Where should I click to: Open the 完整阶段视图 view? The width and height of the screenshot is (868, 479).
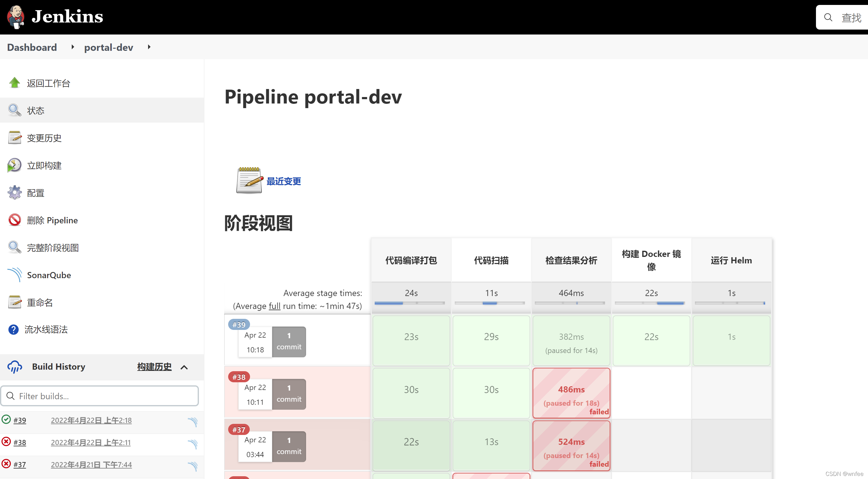coord(53,247)
